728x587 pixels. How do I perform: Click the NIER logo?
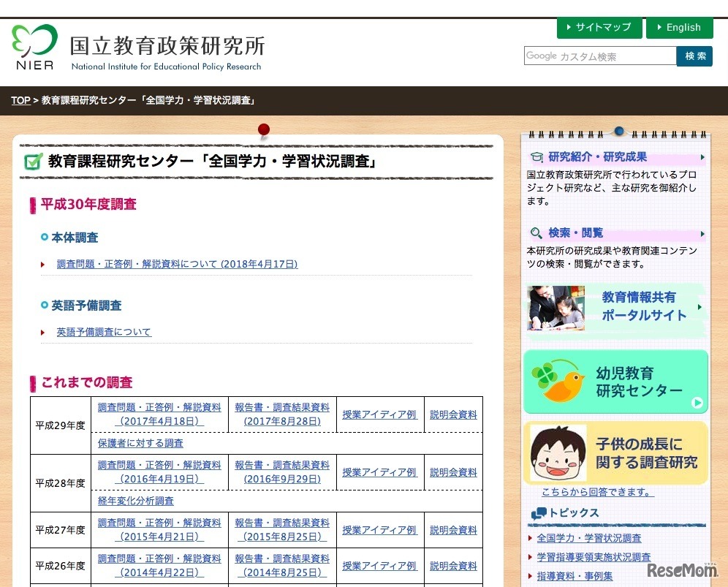point(32,44)
